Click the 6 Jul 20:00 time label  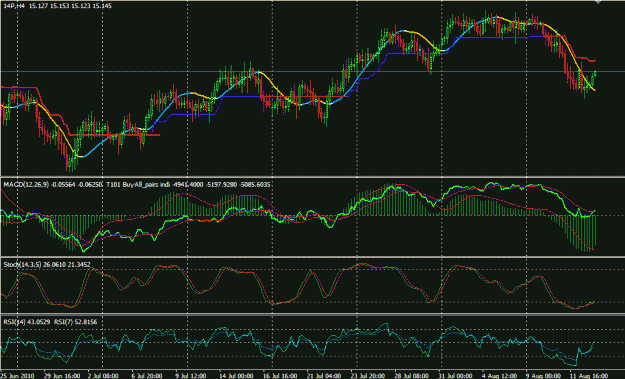click(x=147, y=376)
